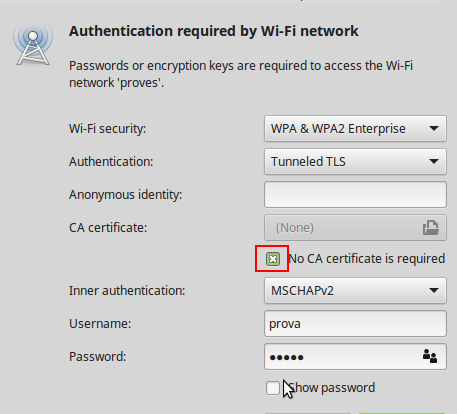Image resolution: width=457 pixels, height=414 pixels.
Task: Open password storage options people icon
Action: 430,356
